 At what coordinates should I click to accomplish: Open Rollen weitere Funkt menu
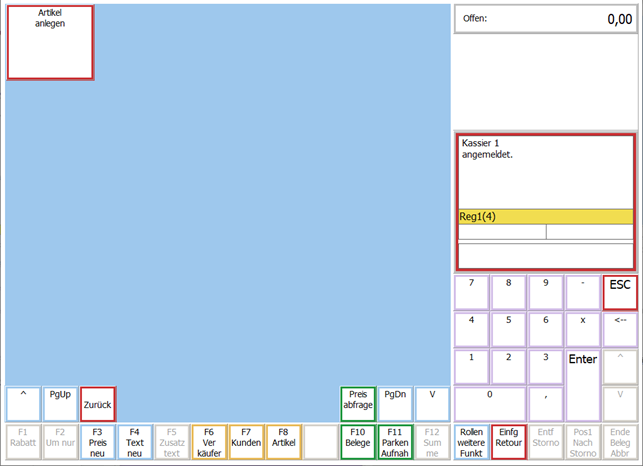471,442
